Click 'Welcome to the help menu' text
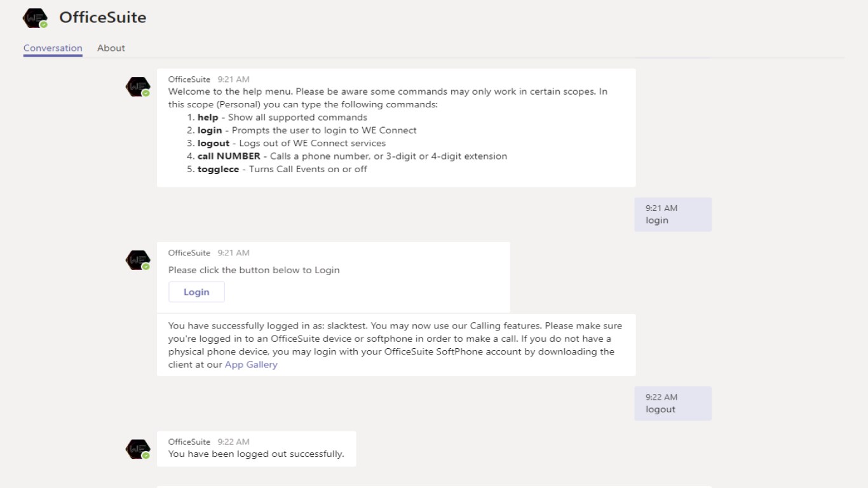Screen dimensions: 868x488 point(231,91)
